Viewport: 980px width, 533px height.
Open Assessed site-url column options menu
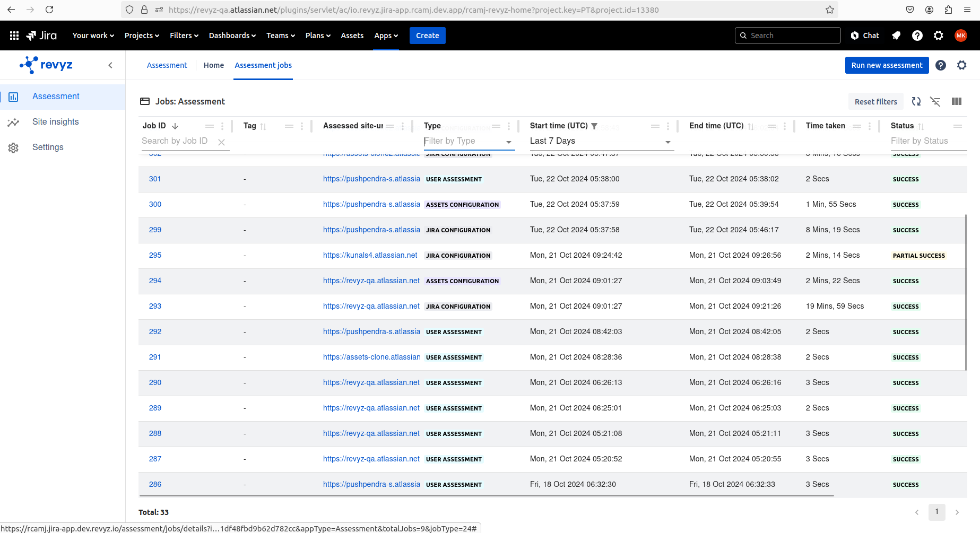point(403,126)
